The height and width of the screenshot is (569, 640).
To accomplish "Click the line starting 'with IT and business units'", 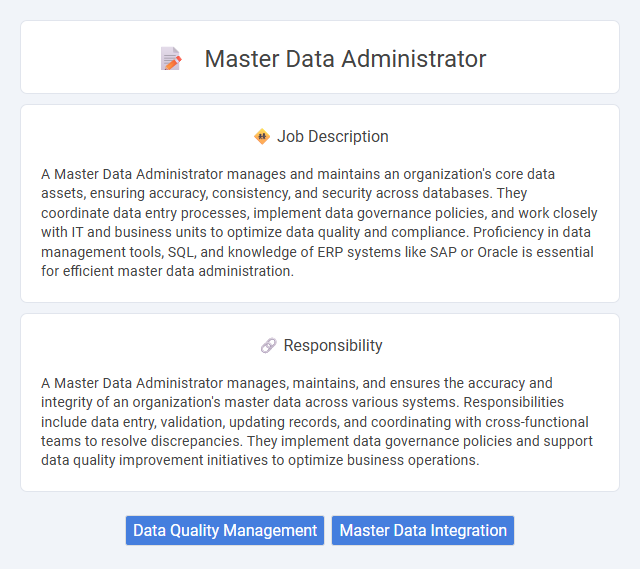I will pyautogui.click(x=316, y=232).
